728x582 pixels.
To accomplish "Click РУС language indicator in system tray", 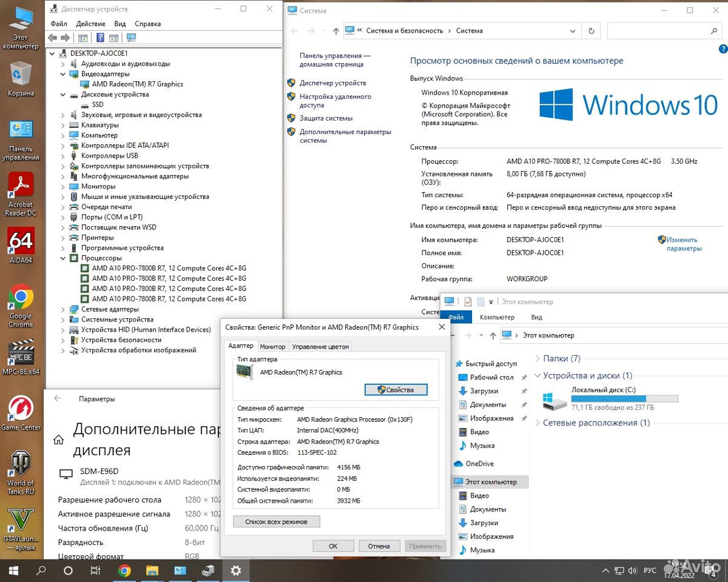I will [x=649, y=570].
